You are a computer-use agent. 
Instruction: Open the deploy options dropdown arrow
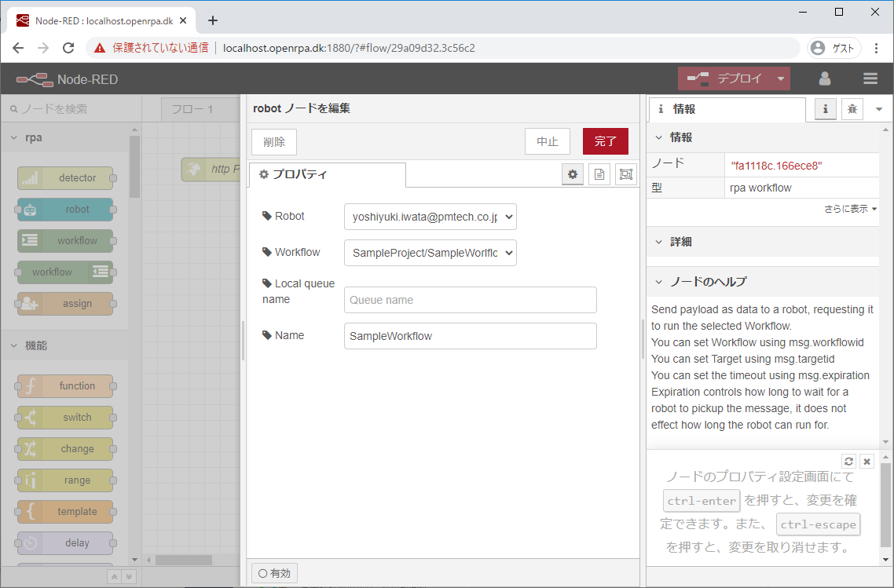tap(781, 79)
